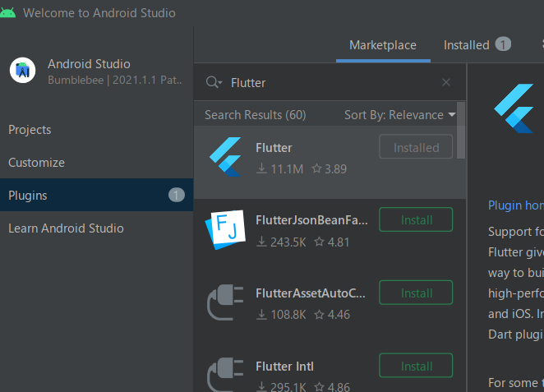Screen dimensions: 544x392
Task: Click the FlutterJsonBeanFactory FJ icon
Action: click(225, 229)
